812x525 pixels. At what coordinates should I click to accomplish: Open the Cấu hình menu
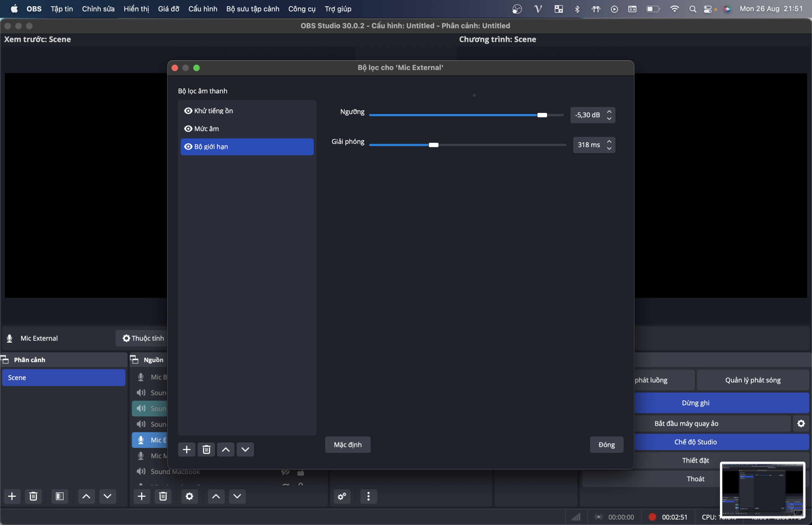pyautogui.click(x=203, y=9)
